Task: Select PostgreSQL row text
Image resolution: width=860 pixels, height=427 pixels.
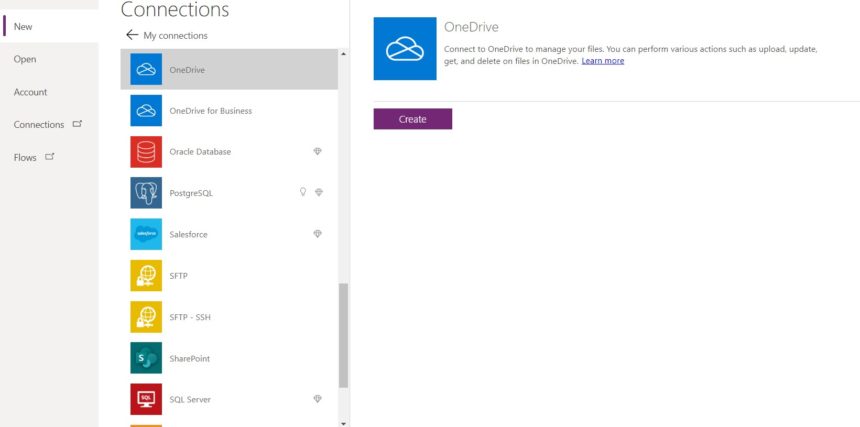Action: (191, 193)
